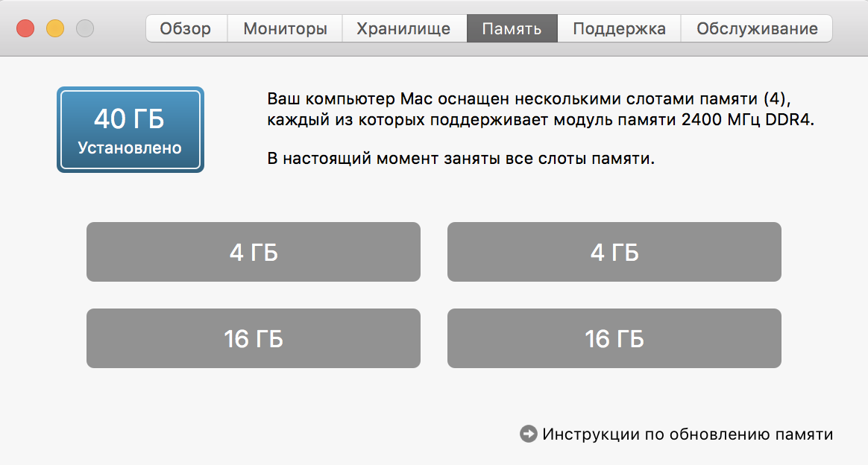Click the text stating all slots are occupied

point(461,159)
